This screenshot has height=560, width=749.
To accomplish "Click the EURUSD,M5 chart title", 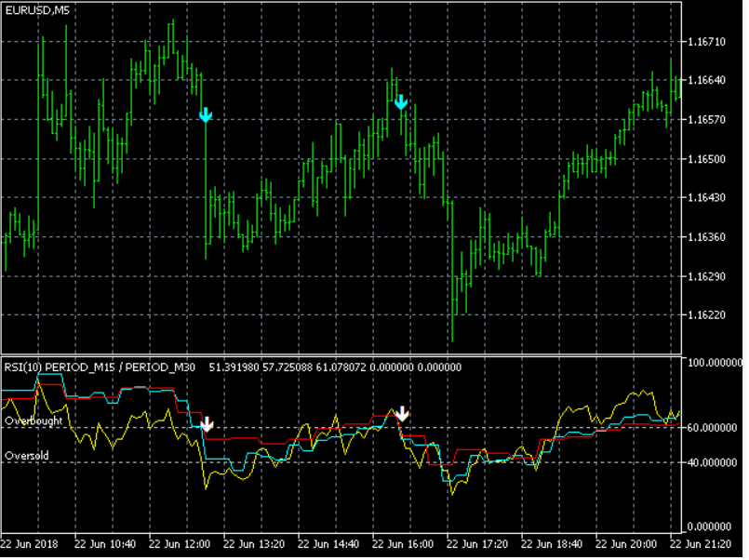I will tap(37, 10).
